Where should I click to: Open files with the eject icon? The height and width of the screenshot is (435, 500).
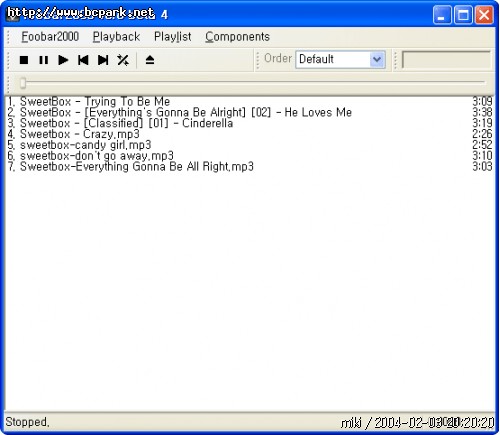[150, 60]
